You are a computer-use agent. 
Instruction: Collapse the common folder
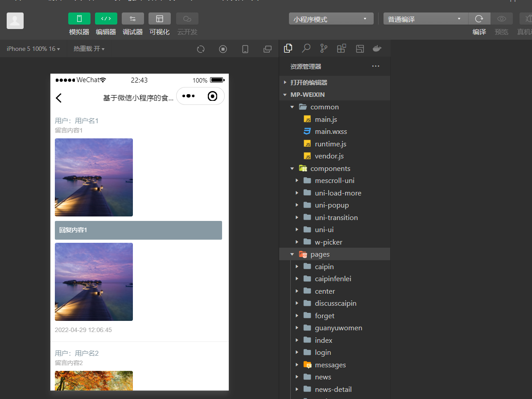click(334, 107)
